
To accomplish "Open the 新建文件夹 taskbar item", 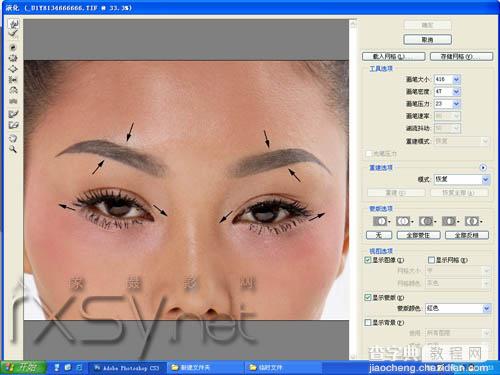I will [x=205, y=368].
